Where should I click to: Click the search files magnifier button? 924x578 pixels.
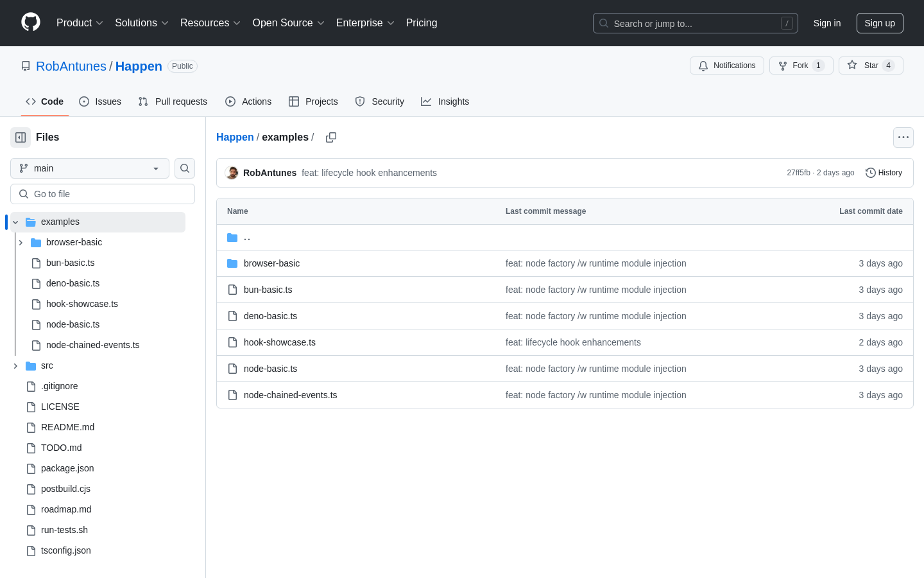point(185,168)
